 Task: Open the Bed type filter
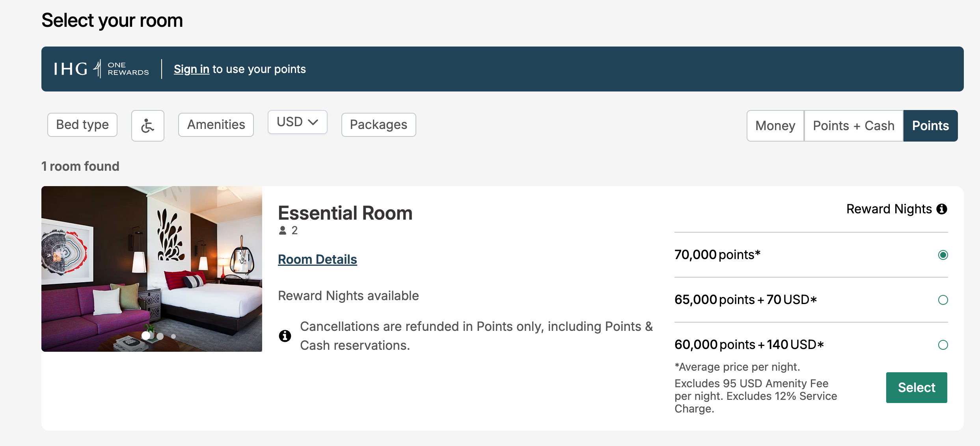click(82, 125)
